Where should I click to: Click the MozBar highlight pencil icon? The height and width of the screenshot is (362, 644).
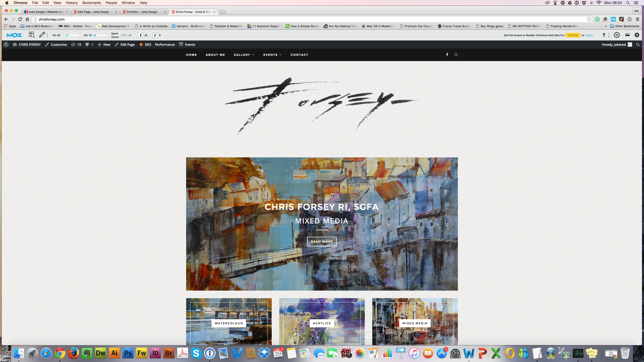(x=42, y=35)
